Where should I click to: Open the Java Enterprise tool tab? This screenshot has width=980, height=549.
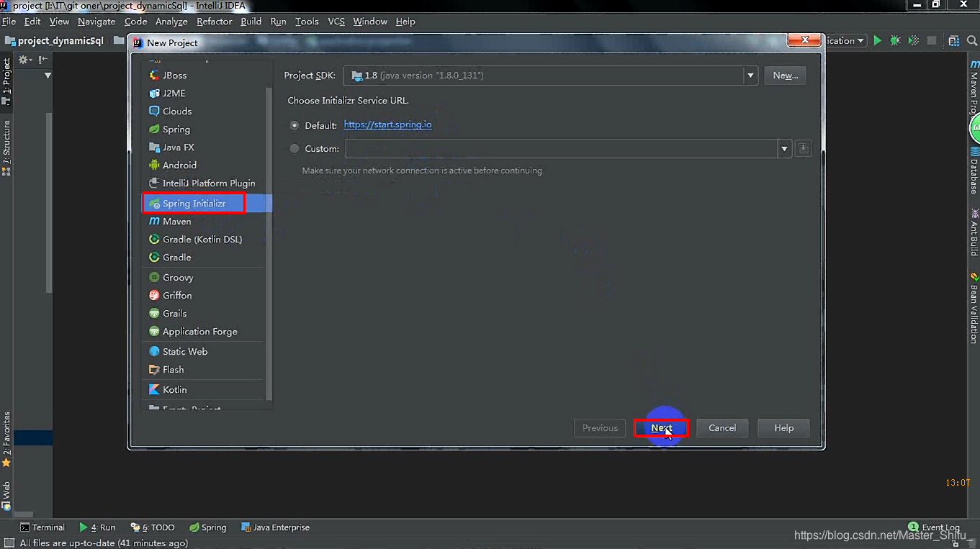click(275, 527)
